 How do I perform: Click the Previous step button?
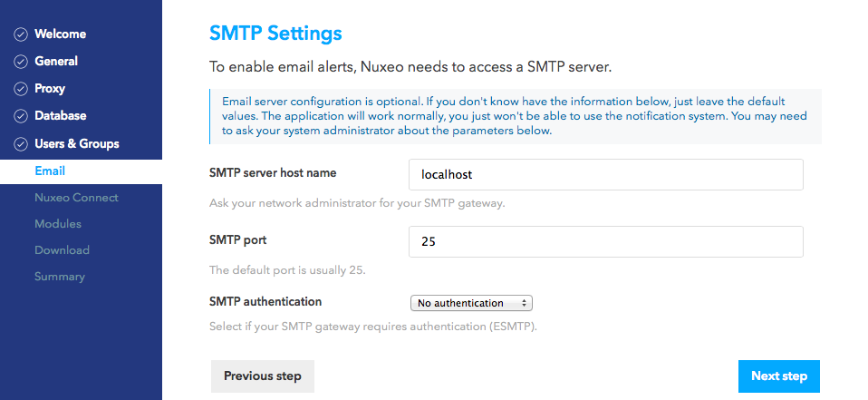[x=263, y=376]
